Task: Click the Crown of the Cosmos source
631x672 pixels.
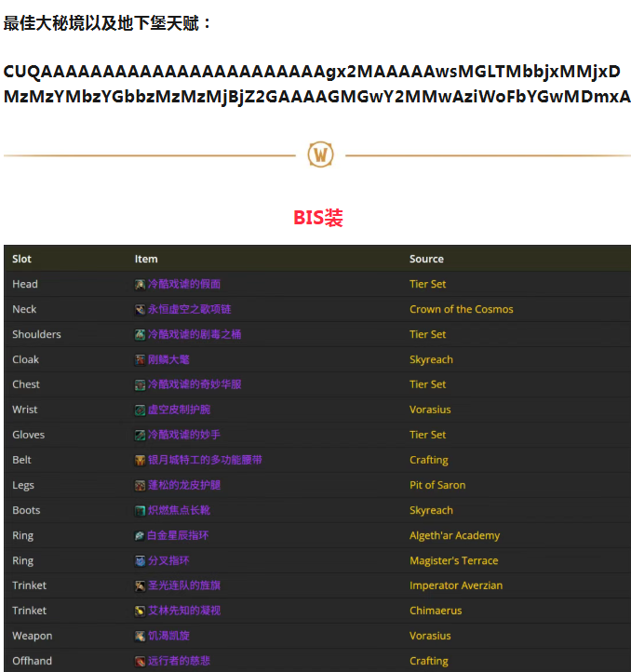Action: point(461,309)
